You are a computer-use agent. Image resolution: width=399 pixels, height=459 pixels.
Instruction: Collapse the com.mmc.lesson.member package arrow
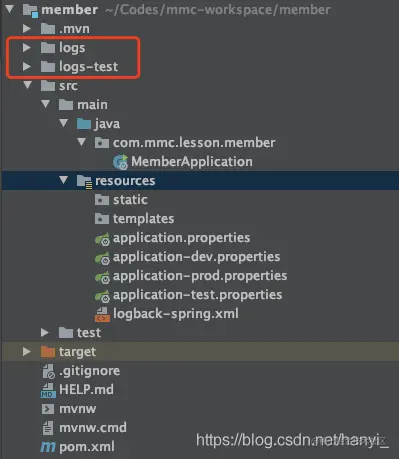click(x=81, y=142)
